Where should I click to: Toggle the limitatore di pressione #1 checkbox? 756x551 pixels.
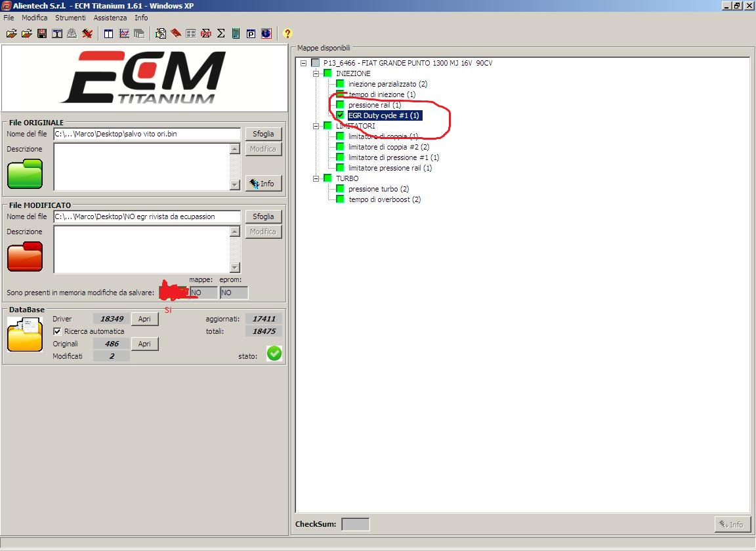click(341, 157)
